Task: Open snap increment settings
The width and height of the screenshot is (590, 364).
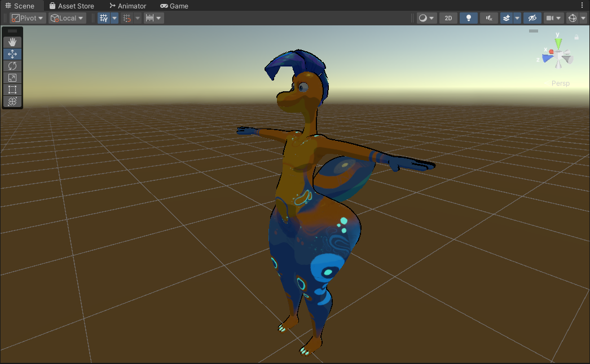Action: (x=153, y=18)
